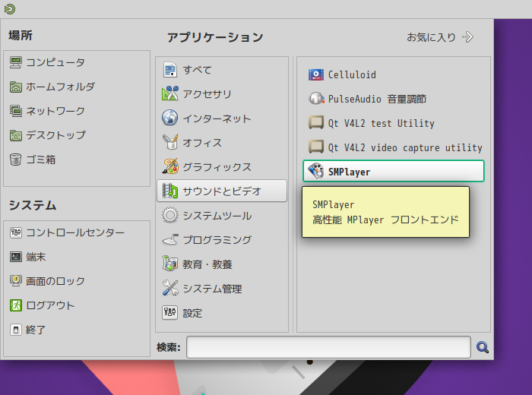This screenshot has height=395, width=532.
Task: Click ログアウト label text
Action: 51,305
